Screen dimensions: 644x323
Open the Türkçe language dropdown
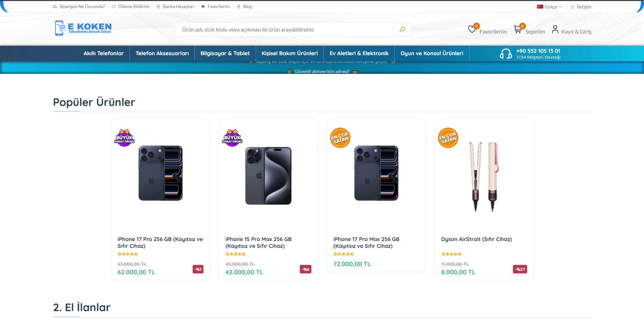pos(551,6)
